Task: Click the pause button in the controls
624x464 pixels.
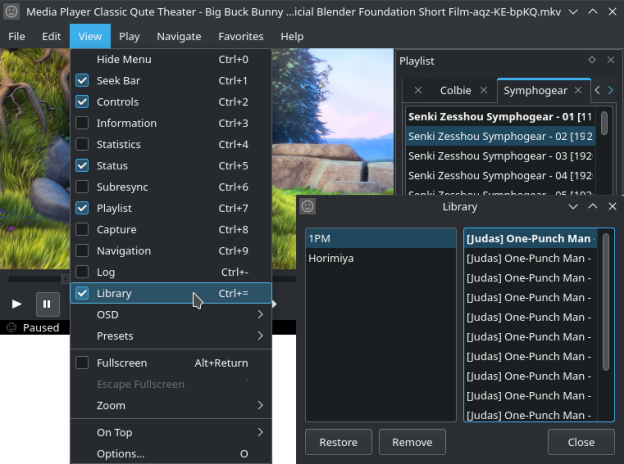Action: click(47, 303)
